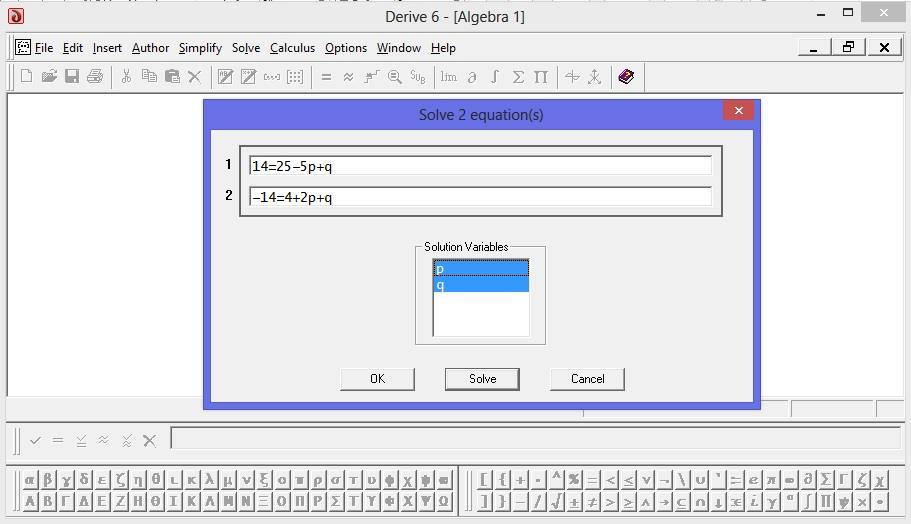Image resolution: width=911 pixels, height=524 pixels.
Task: Click the expression entry line field
Action: [x=536, y=438]
